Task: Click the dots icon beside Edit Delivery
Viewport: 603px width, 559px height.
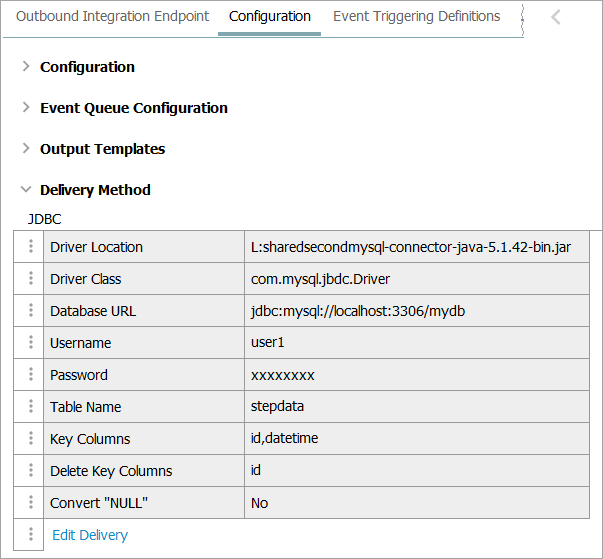Action: [x=30, y=535]
